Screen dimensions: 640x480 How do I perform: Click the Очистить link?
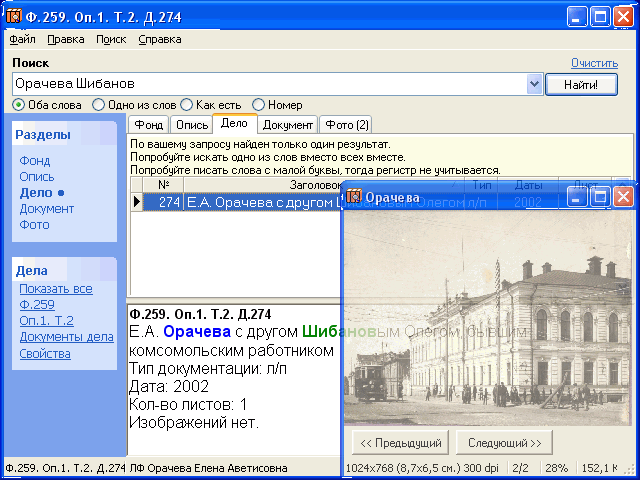[594, 63]
